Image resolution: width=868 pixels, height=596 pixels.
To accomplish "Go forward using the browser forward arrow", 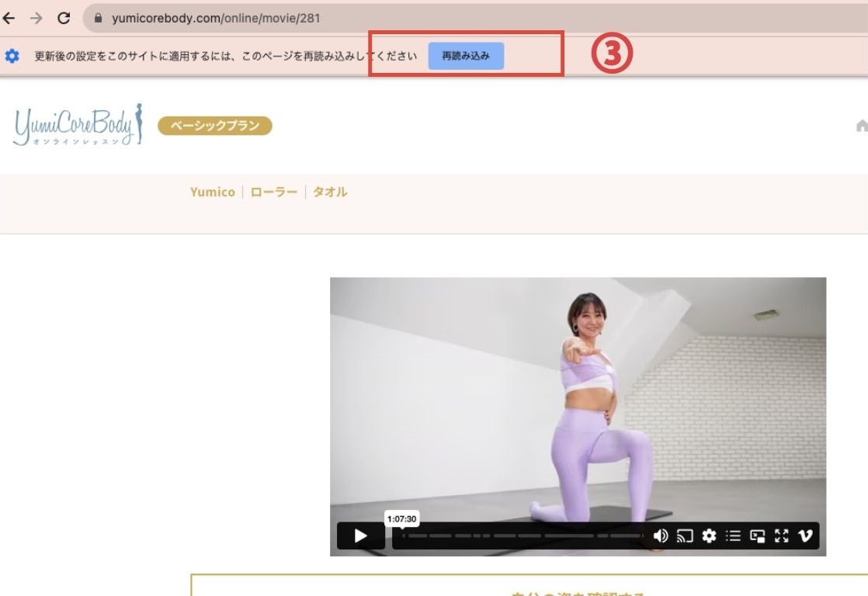I will 37,17.
